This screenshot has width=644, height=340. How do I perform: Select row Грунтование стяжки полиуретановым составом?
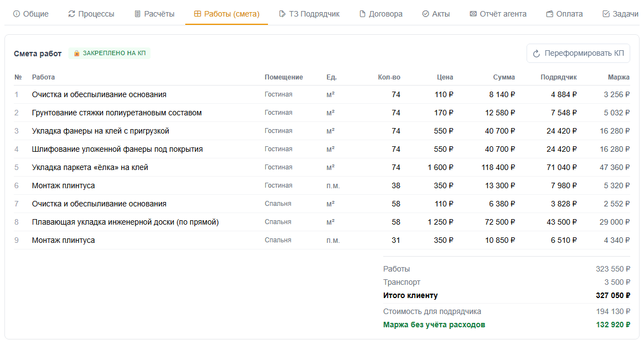(x=322, y=113)
